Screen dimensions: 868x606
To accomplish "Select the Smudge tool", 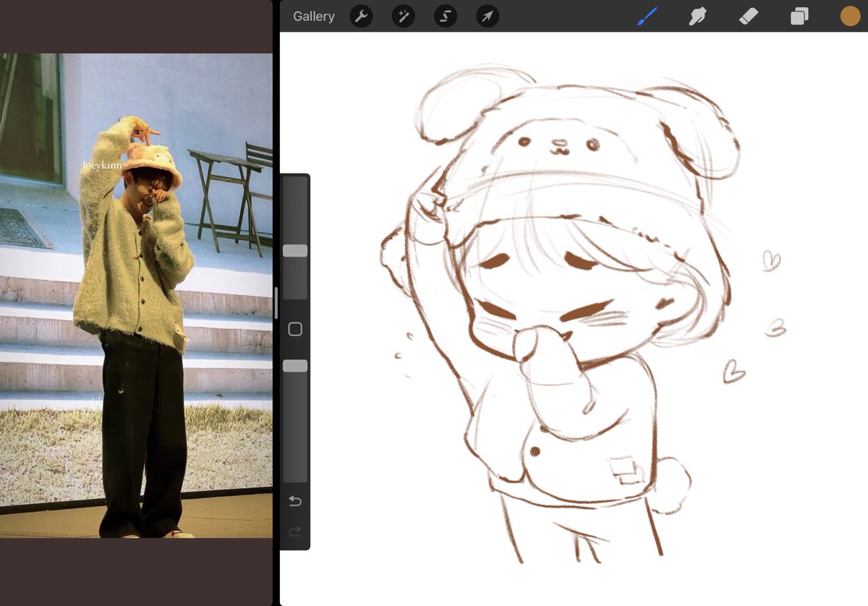I will pyautogui.click(x=697, y=16).
